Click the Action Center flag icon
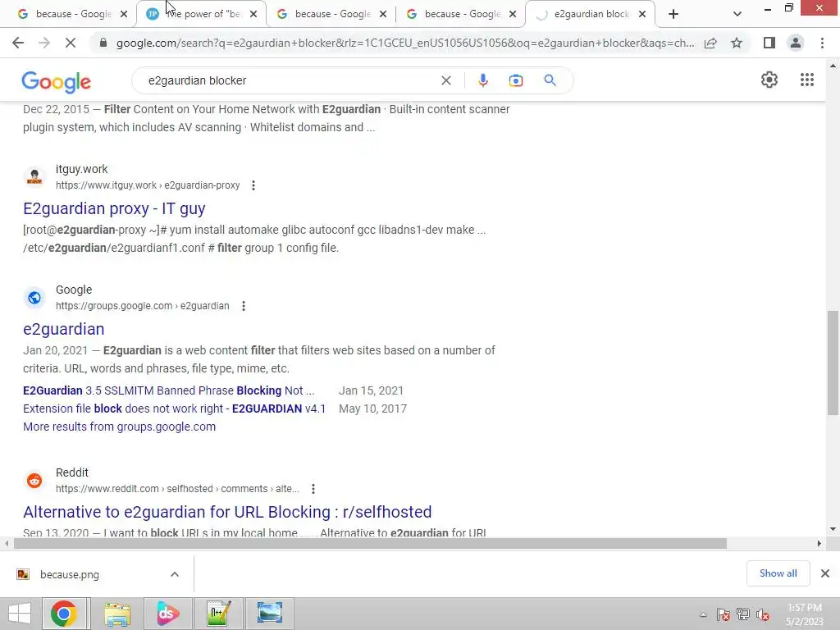This screenshot has height=630, width=840. (723, 614)
